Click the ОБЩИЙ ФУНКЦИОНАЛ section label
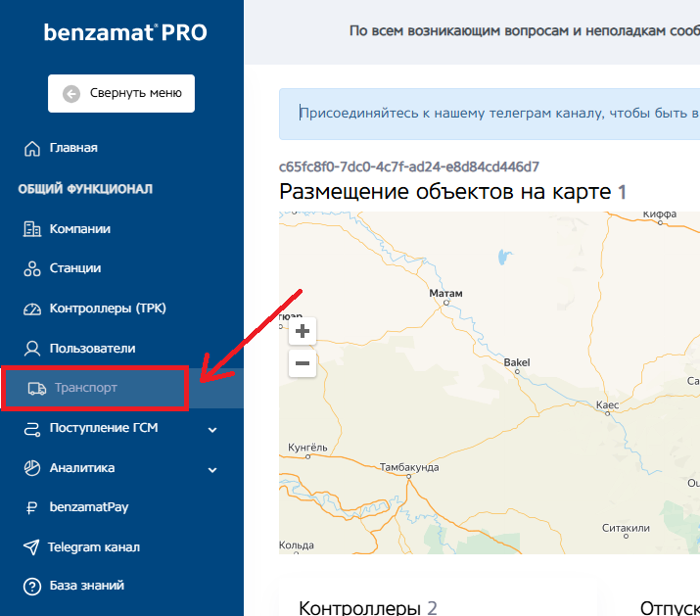The image size is (700, 616). click(85, 189)
